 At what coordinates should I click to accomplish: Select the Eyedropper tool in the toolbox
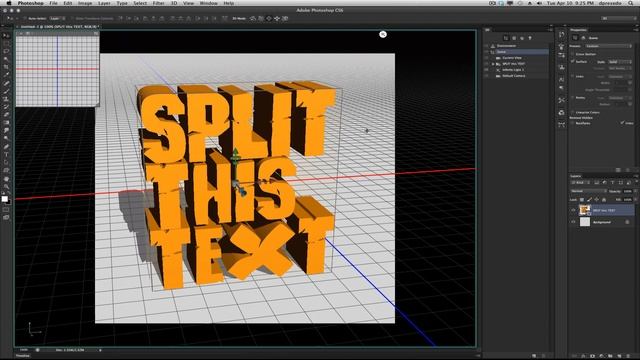click(x=6, y=75)
